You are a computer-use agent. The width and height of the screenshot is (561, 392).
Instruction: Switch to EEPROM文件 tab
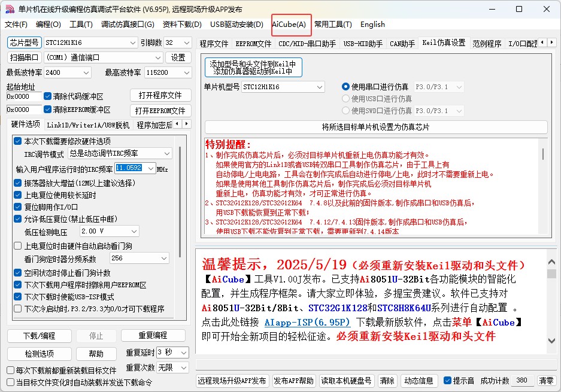coord(253,44)
